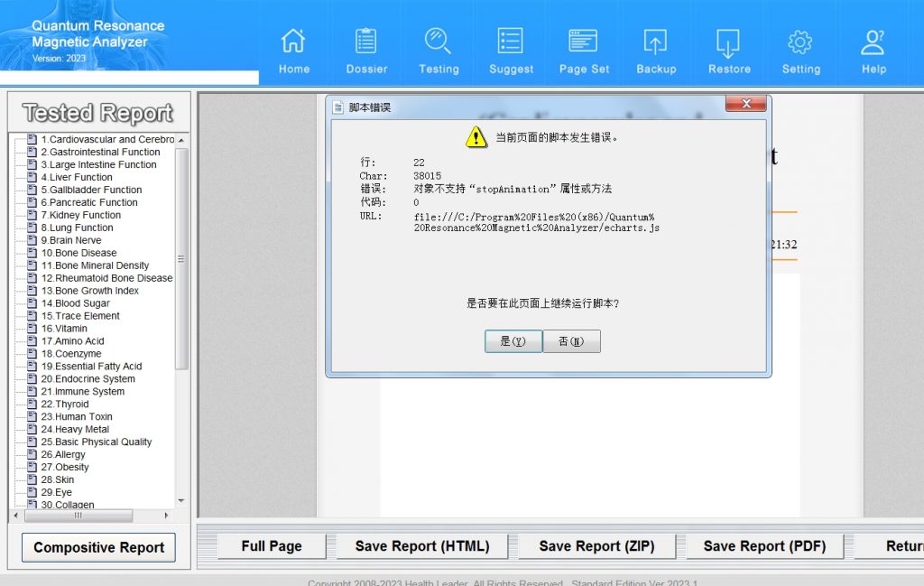Screen dimensions: 924x586
Task: Click page icon beside Kidney Function
Action: pyautogui.click(x=32, y=215)
